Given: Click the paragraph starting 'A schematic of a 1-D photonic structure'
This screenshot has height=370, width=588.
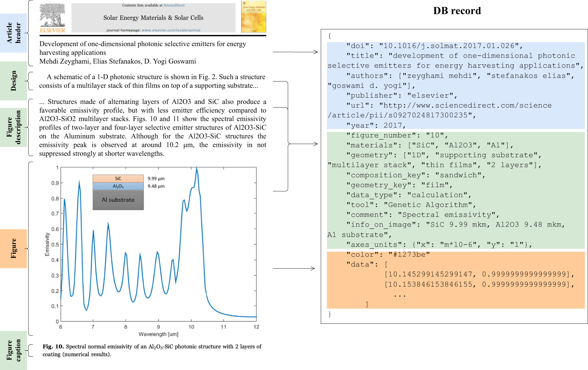Looking at the screenshot, I should [152, 81].
